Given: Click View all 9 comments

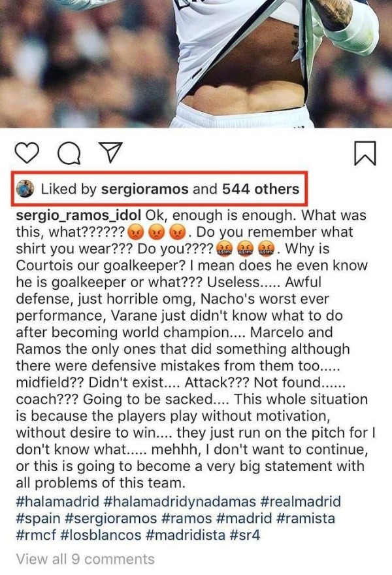Looking at the screenshot, I should 86,559.
